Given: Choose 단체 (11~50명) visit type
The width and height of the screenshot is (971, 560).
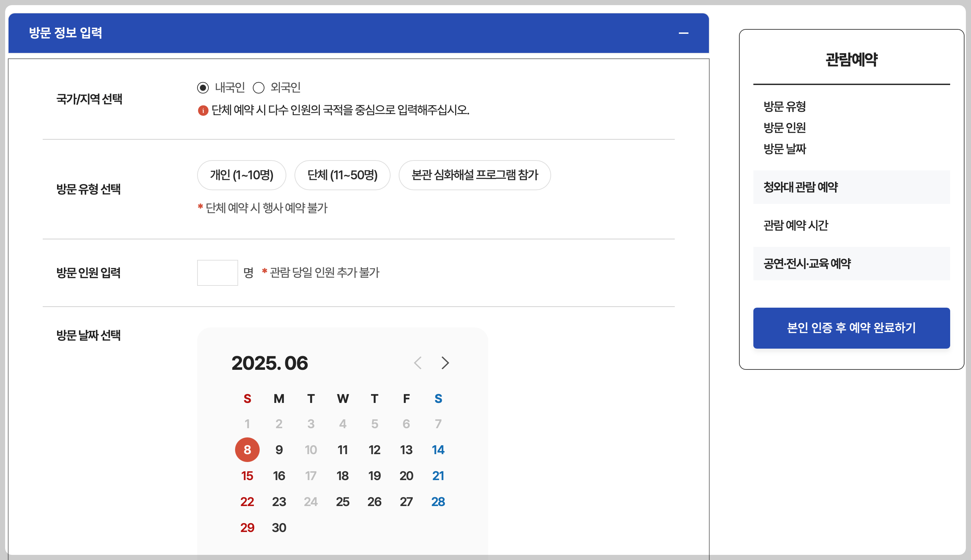Looking at the screenshot, I should 342,175.
